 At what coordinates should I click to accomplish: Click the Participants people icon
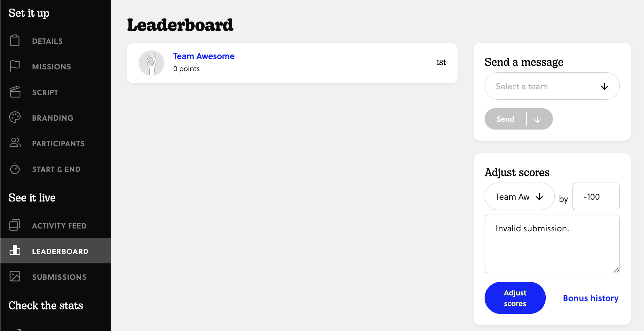[15, 143]
